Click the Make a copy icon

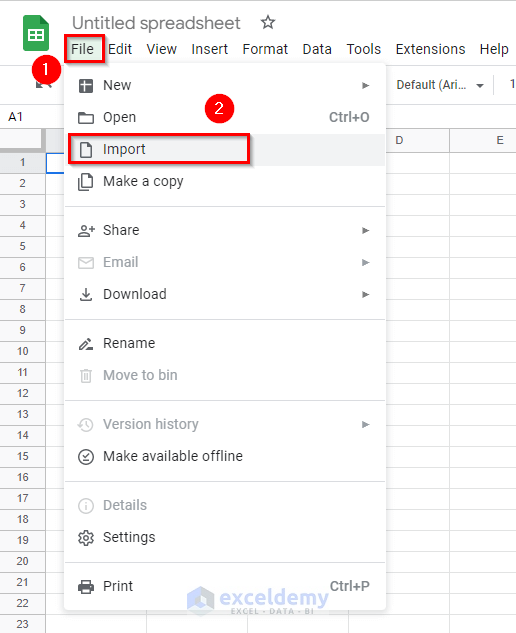(86, 182)
